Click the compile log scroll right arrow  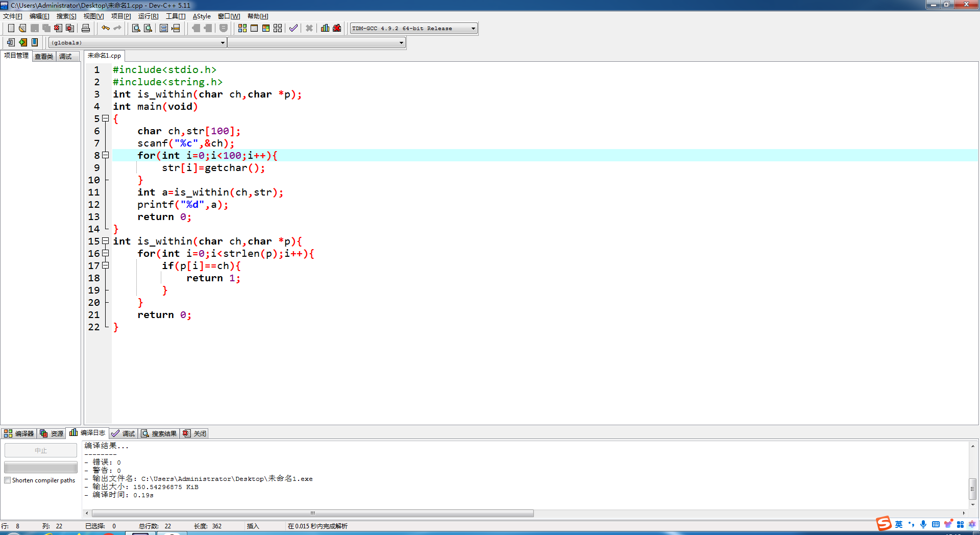pos(964,513)
